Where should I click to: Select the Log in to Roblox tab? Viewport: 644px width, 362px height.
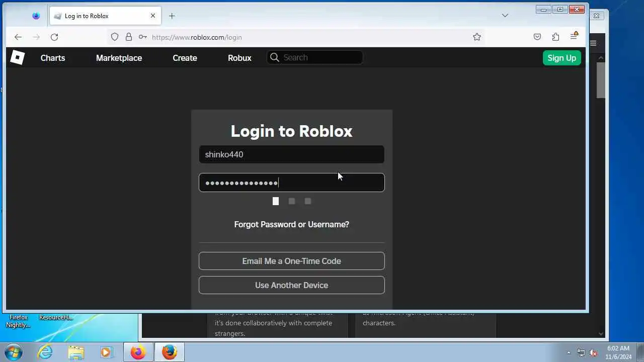click(104, 16)
